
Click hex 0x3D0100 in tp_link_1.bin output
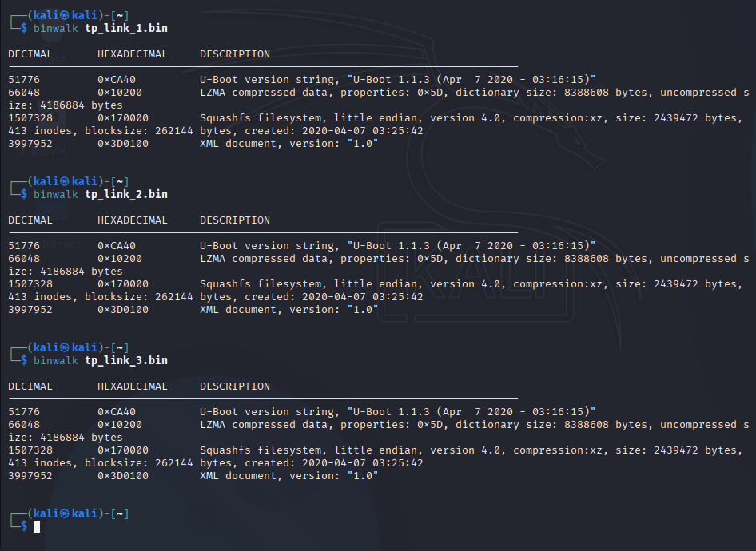[x=123, y=144]
